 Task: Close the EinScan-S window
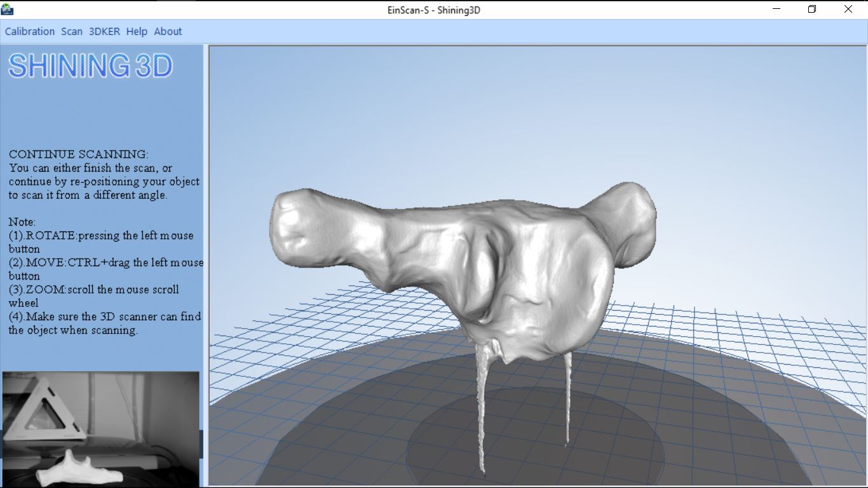click(848, 9)
